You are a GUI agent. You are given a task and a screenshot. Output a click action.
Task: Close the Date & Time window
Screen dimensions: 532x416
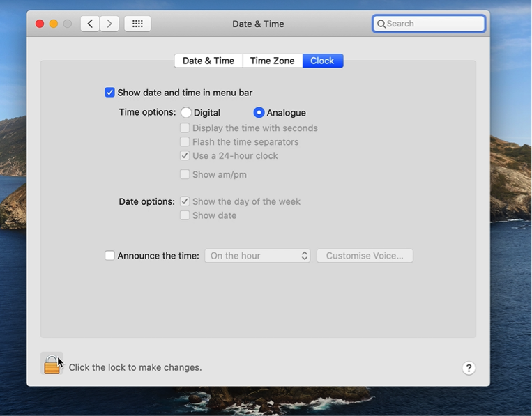[40, 24]
